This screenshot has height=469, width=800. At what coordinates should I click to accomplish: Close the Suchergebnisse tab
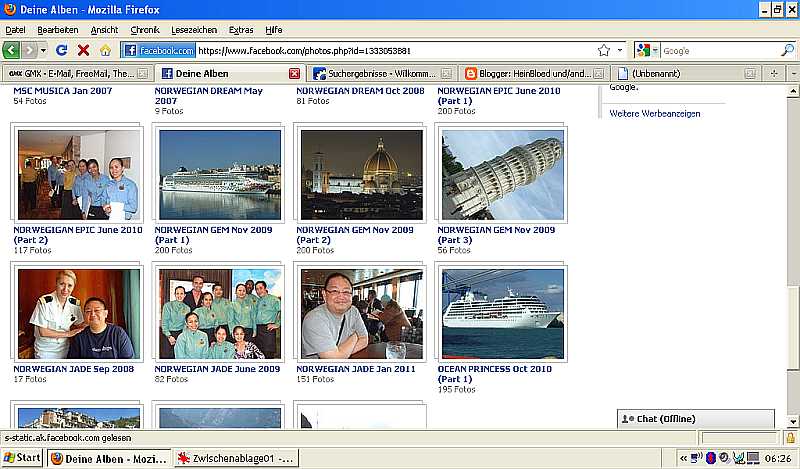coord(446,73)
